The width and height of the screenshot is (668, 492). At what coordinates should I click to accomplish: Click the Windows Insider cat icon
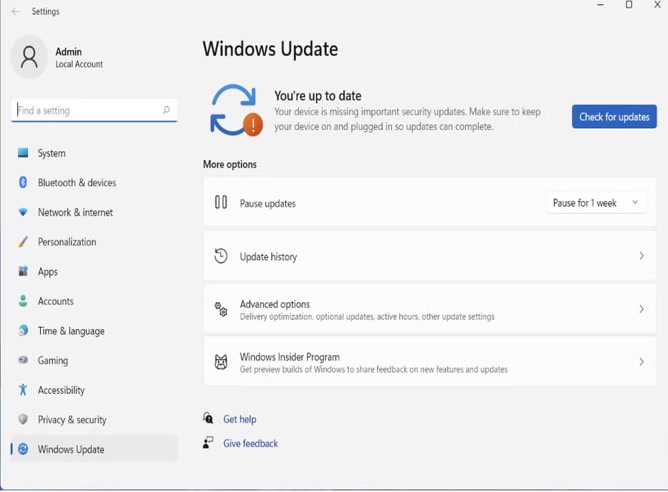click(221, 362)
